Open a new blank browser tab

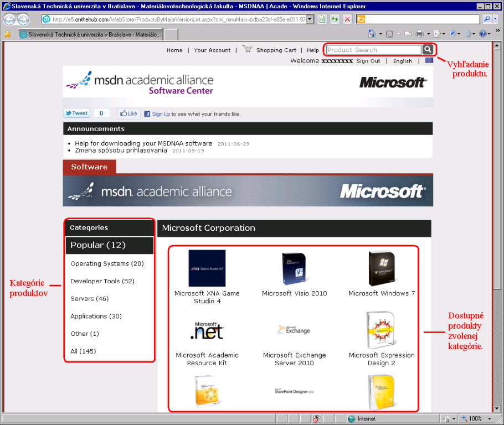click(171, 34)
